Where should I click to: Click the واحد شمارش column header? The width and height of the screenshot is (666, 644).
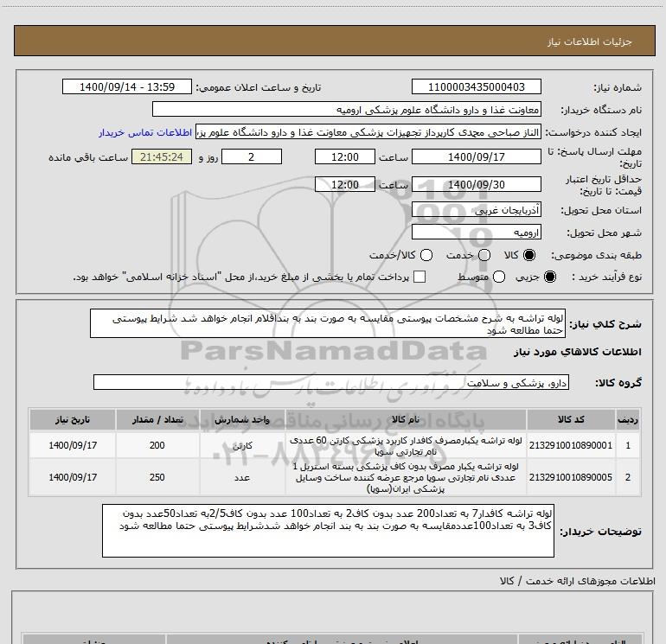pos(242,419)
